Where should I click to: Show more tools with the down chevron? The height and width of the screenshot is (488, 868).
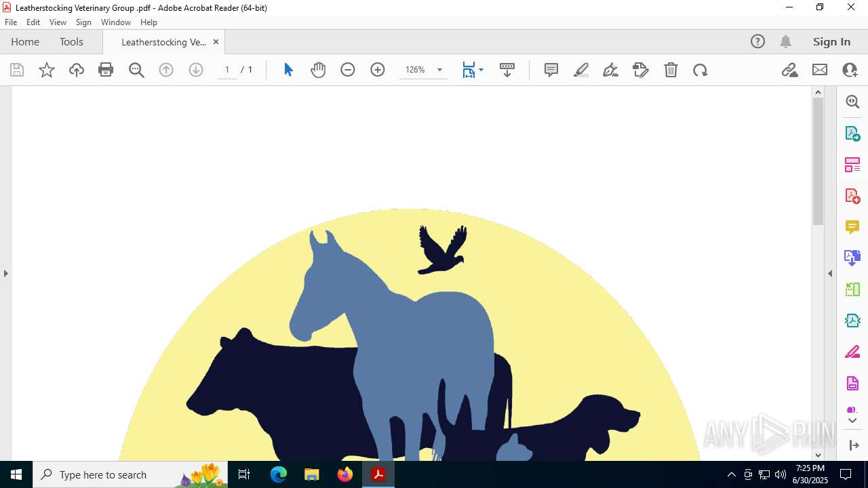[852, 421]
